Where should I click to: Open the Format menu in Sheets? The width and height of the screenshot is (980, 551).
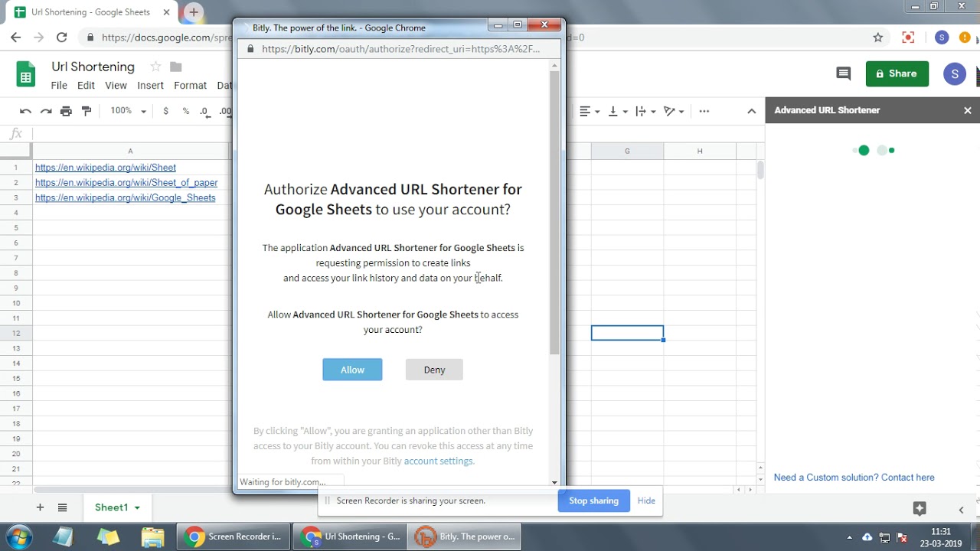point(190,85)
